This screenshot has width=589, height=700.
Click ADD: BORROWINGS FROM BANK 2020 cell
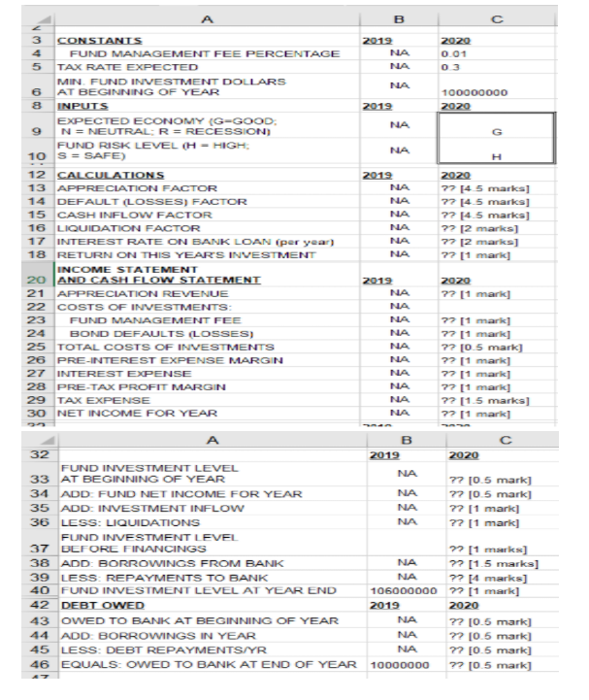(x=503, y=563)
